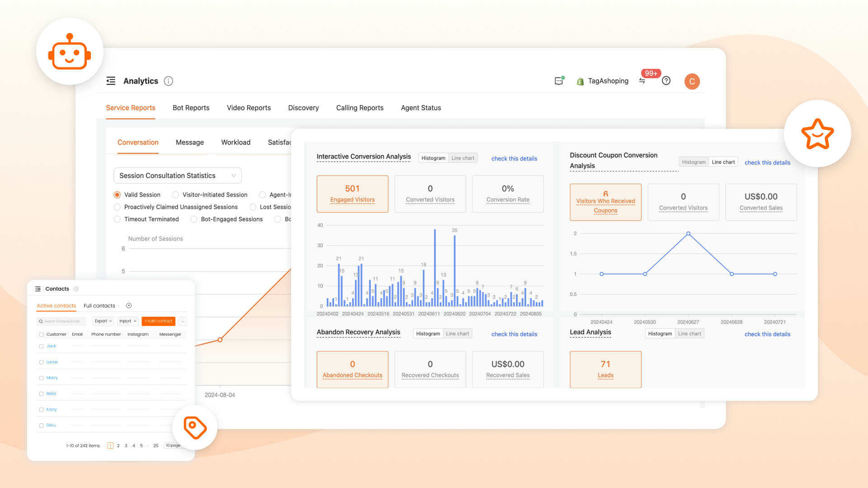Click the Add contact button

coord(158,321)
